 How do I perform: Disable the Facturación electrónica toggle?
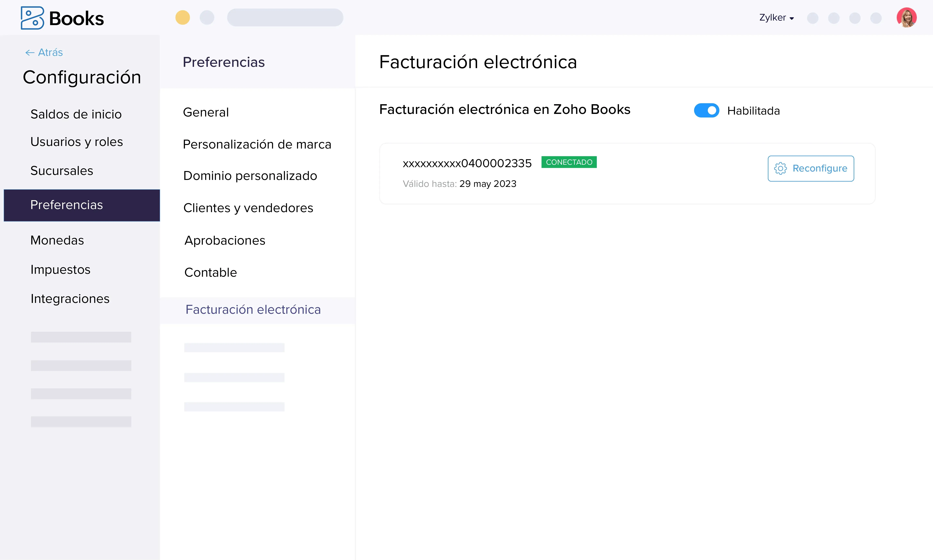(706, 111)
